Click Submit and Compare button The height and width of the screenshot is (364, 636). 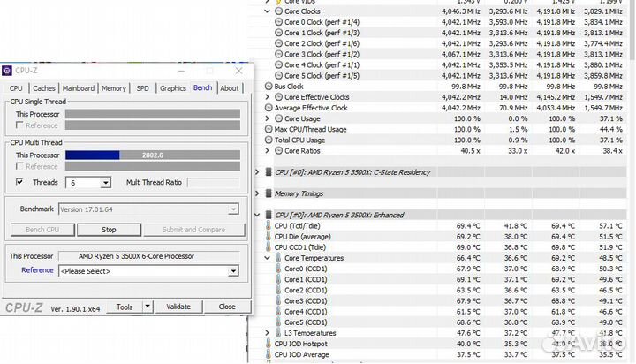[x=193, y=230]
